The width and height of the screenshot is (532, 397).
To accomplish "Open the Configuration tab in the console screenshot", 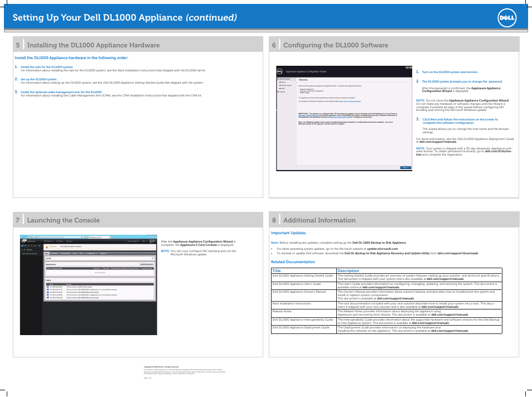I will pyautogui.click(x=91, y=253).
